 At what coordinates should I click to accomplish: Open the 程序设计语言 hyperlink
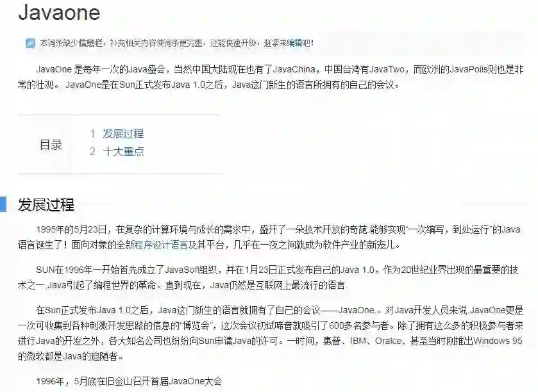[160, 245]
